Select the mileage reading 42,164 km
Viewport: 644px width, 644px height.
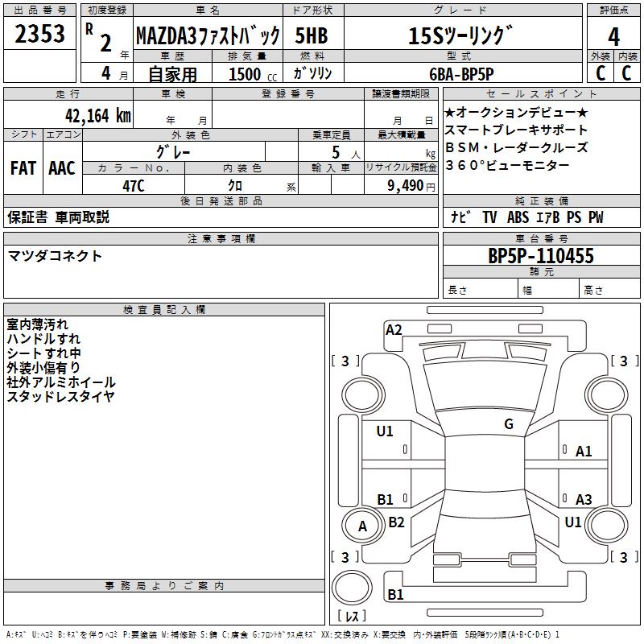pyautogui.click(x=97, y=116)
